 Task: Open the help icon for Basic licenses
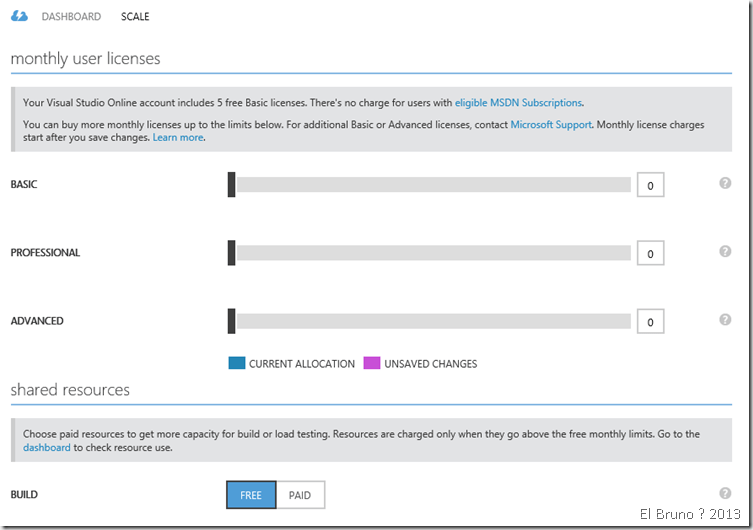pos(725,183)
